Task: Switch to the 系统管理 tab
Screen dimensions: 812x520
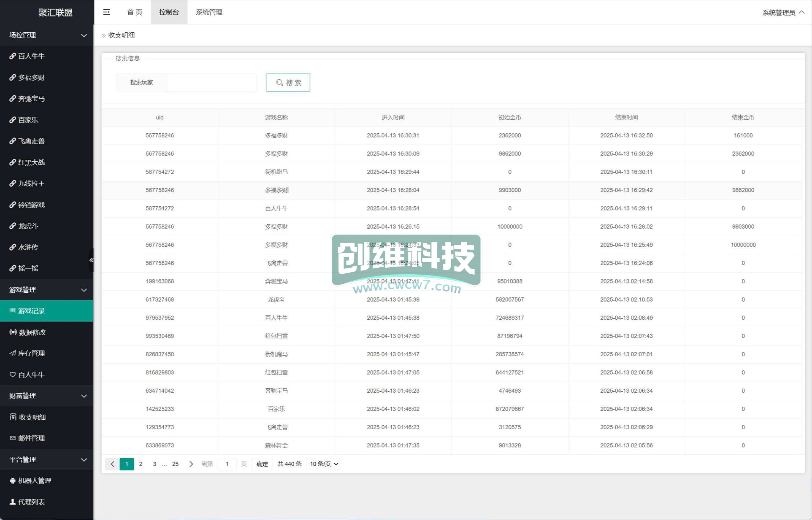Action: [209, 12]
